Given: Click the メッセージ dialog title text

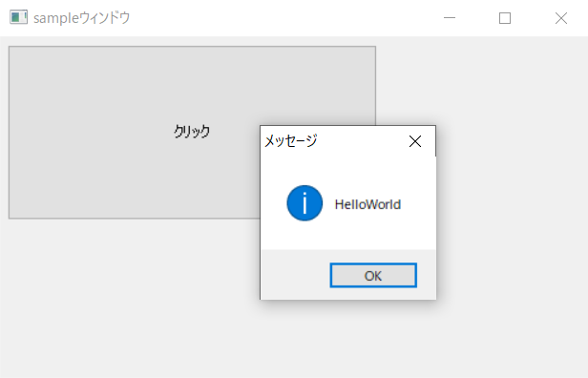Looking at the screenshot, I should click(290, 141).
